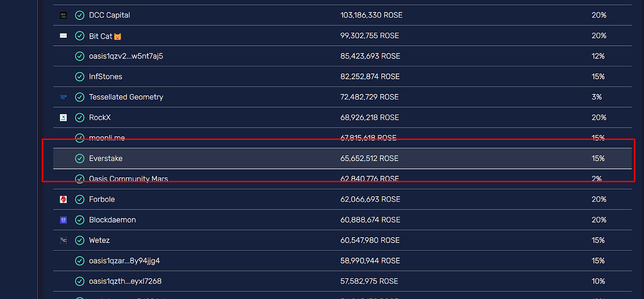Select the DCC Capital validator name
Viewport: 644px width, 299px height.
point(109,15)
